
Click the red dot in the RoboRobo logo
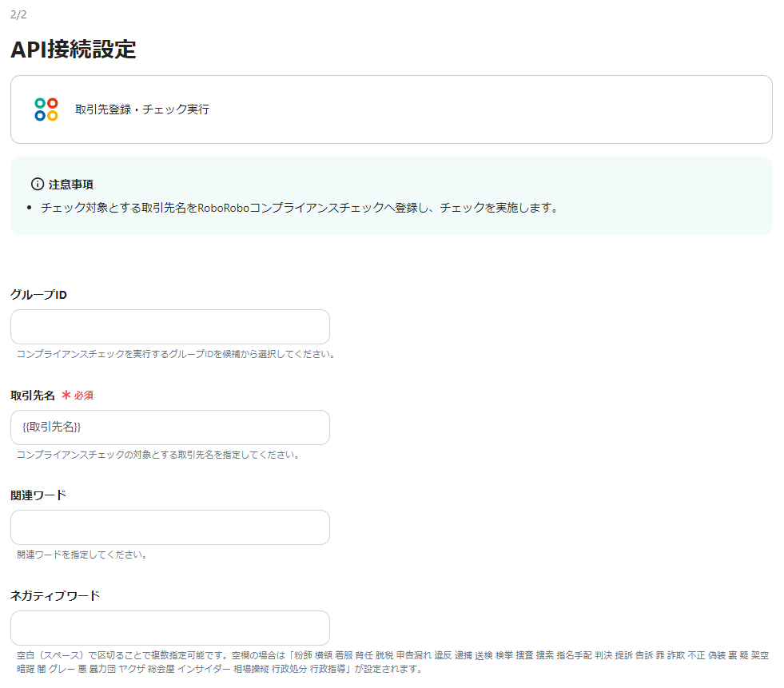click(x=53, y=103)
